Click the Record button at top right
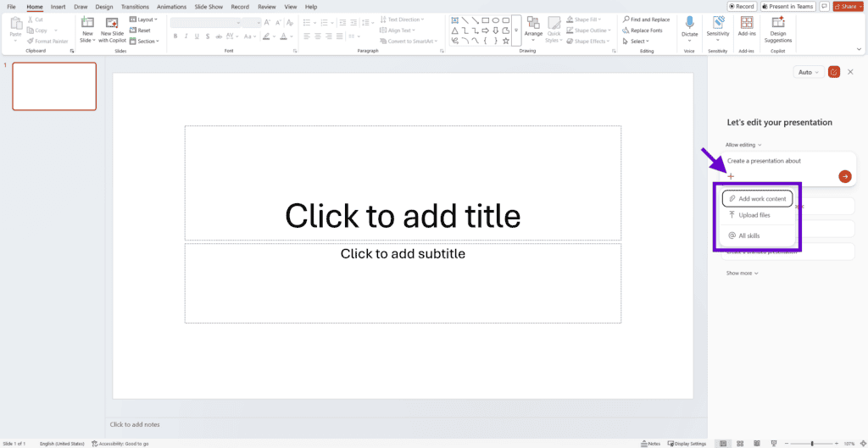This screenshot has height=448, width=868. (x=742, y=6)
